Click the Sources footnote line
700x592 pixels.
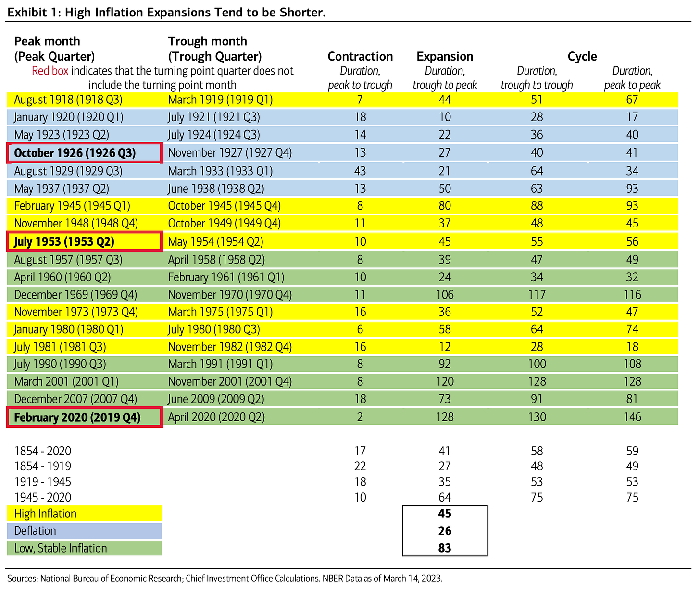click(225, 579)
